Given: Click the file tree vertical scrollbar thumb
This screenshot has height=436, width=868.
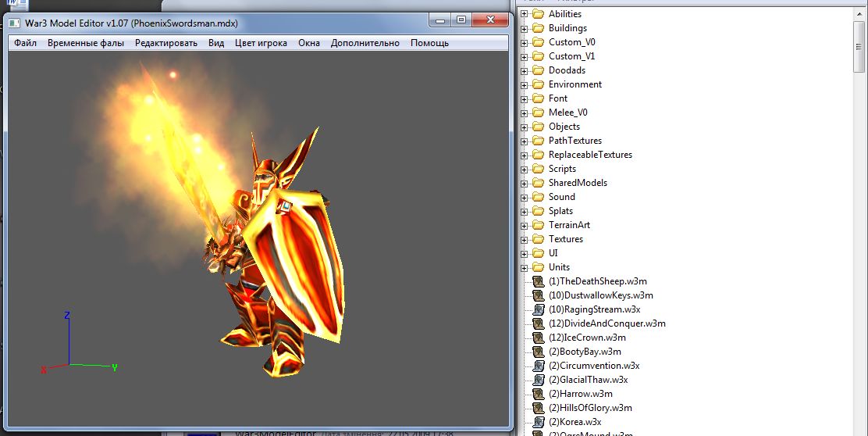Looking at the screenshot, I should pyautogui.click(x=859, y=47).
